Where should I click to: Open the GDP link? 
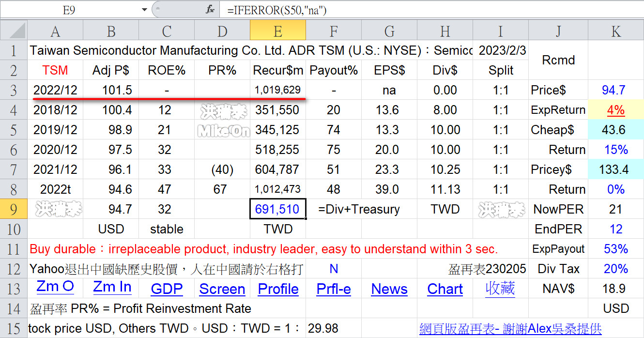[167, 289]
